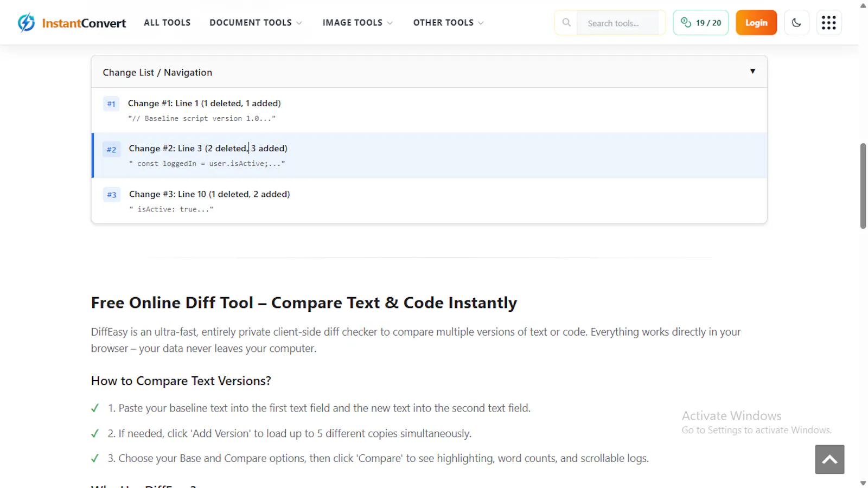Click step 2 Add Version instruction line
Image resolution: width=868 pixels, height=488 pixels.
pyautogui.click(x=289, y=433)
